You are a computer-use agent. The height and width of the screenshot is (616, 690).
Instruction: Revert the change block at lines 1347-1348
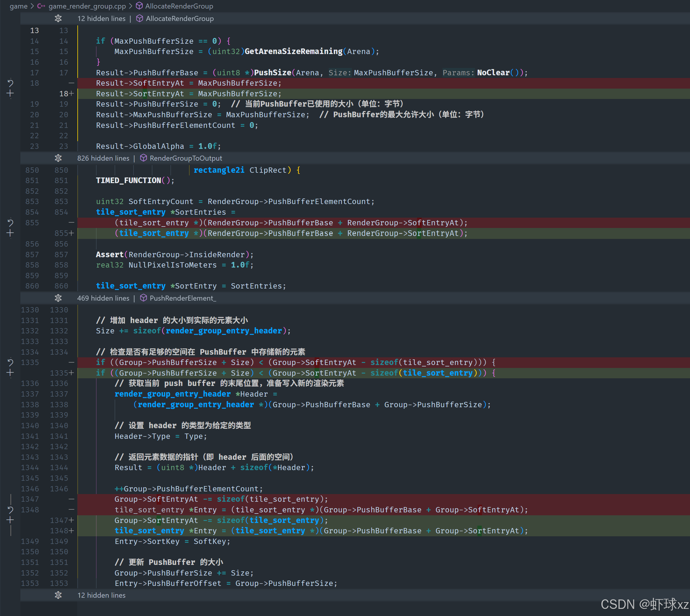(x=10, y=510)
